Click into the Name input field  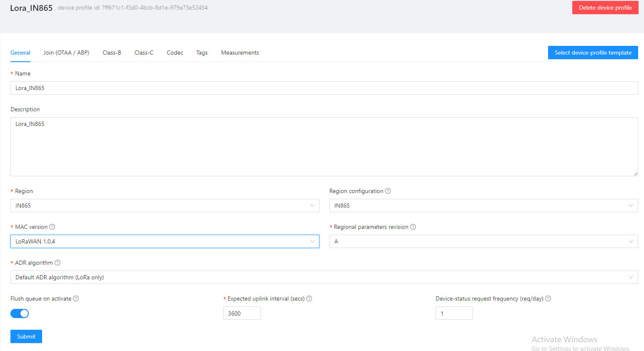pyautogui.click(x=324, y=88)
